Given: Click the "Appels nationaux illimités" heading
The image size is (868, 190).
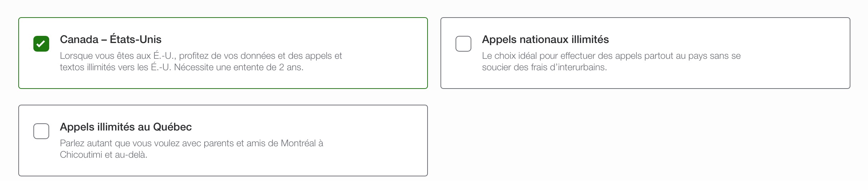Looking at the screenshot, I should pos(545,39).
